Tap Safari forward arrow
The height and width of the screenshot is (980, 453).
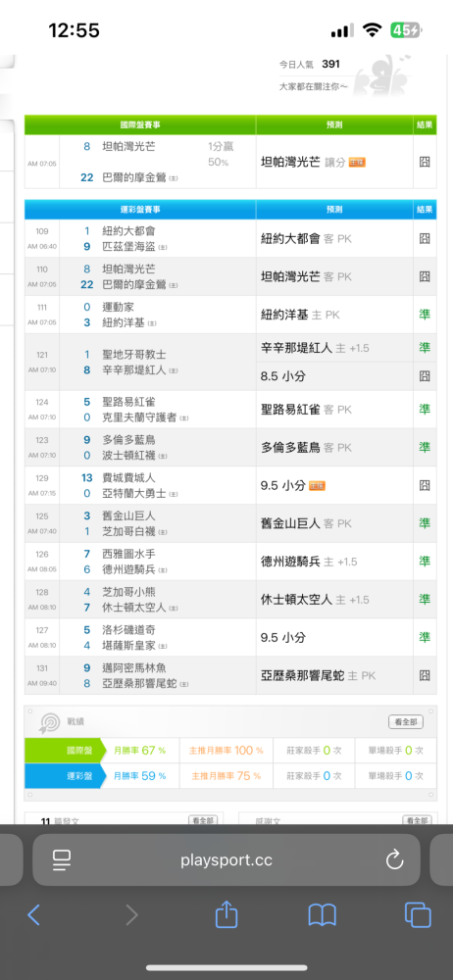pyautogui.click(x=131, y=915)
